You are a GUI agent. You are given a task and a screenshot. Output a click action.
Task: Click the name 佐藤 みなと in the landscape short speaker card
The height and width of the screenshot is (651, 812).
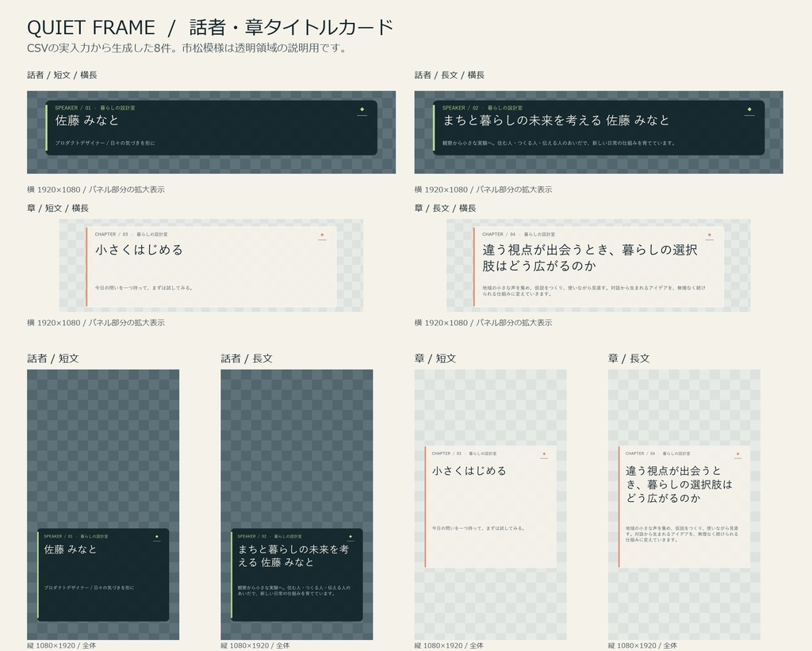(x=87, y=121)
